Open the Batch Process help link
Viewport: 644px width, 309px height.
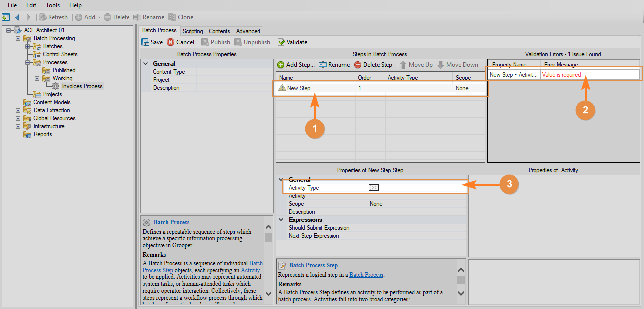[x=172, y=222]
